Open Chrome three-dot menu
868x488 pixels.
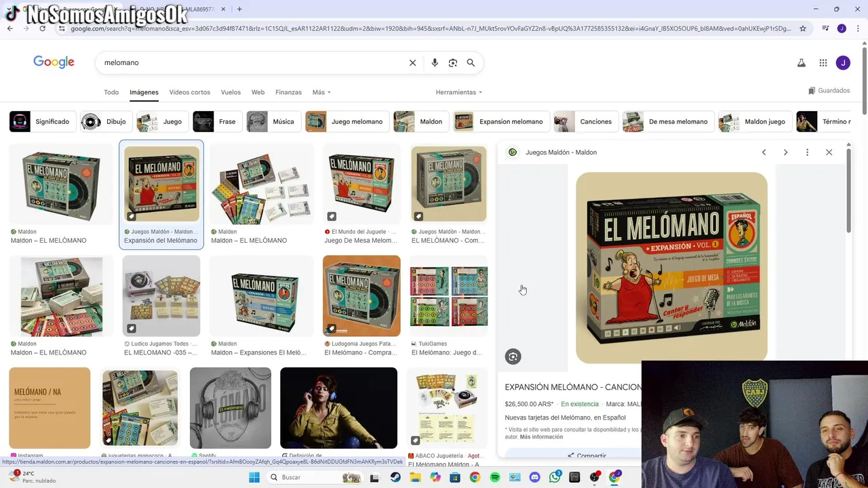coord(858,28)
